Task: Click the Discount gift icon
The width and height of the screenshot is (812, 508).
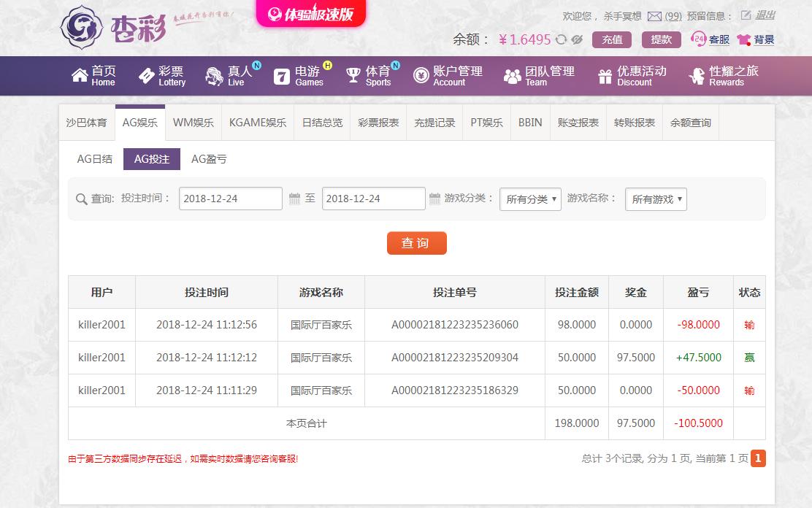Action: coord(605,76)
